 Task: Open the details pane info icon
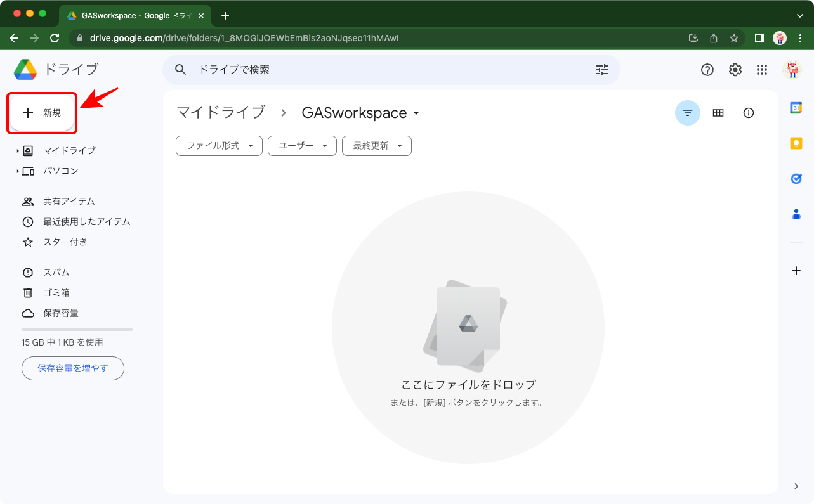tap(748, 112)
